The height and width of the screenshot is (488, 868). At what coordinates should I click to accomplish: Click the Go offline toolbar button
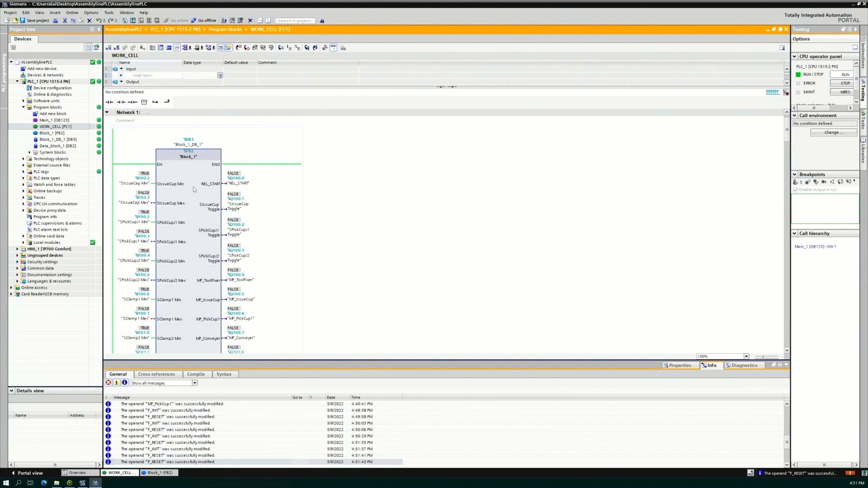[x=203, y=20]
